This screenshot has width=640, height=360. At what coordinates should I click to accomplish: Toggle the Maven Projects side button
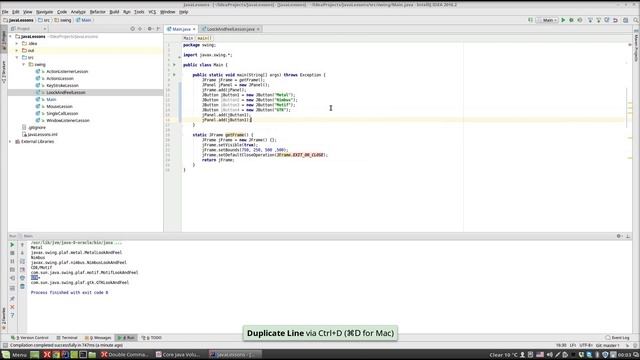click(x=636, y=45)
